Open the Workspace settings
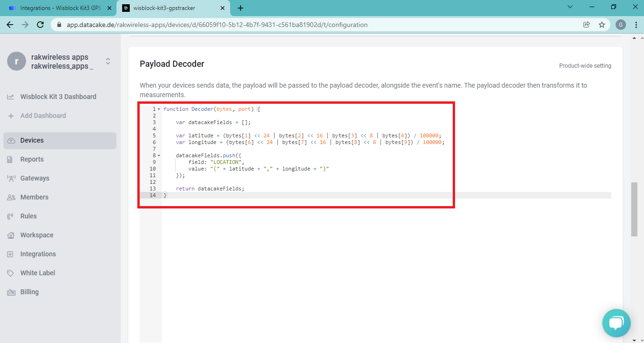Screen dimensions: 644x343 (36, 235)
